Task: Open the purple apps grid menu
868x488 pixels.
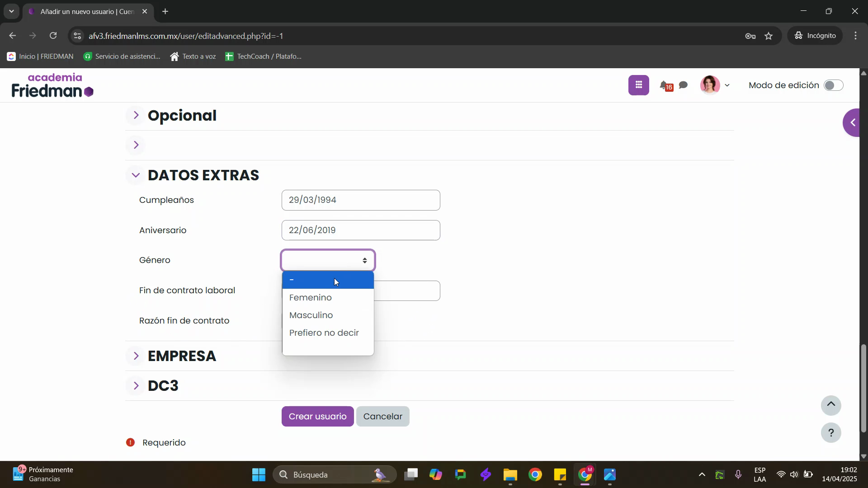Action: pyautogui.click(x=638, y=85)
